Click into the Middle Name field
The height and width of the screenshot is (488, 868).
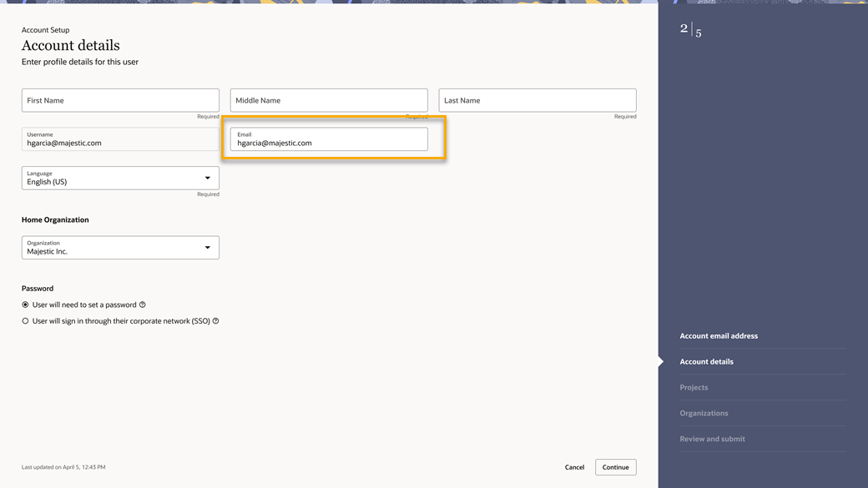coord(329,100)
